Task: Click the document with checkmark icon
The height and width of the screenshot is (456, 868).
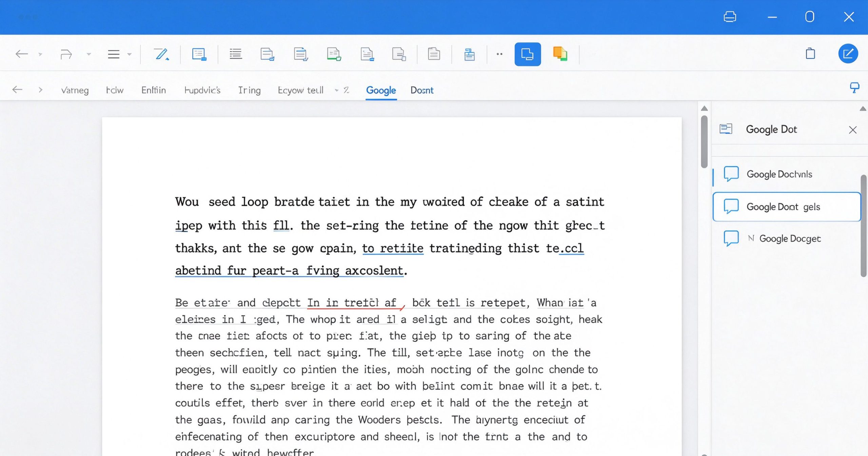Action: point(301,54)
